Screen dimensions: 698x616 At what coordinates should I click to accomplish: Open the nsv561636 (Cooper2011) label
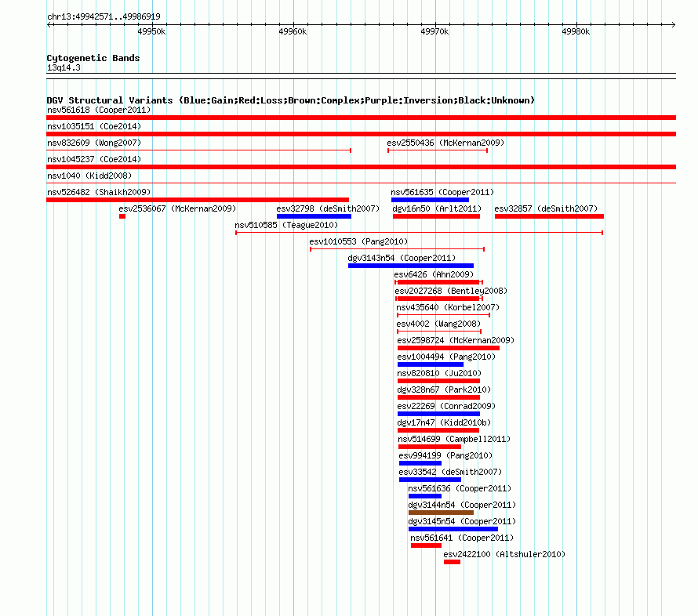(x=460, y=488)
